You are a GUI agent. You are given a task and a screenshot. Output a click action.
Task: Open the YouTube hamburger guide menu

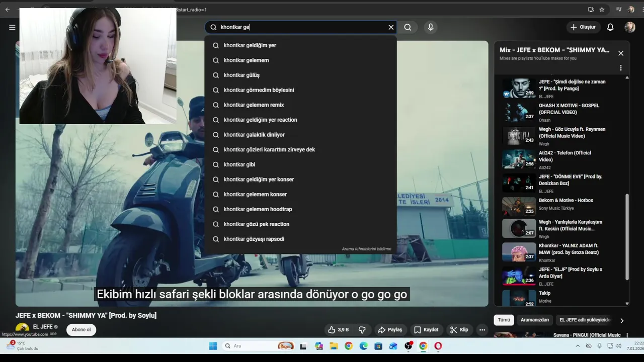pyautogui.click(x=12, y=27)
